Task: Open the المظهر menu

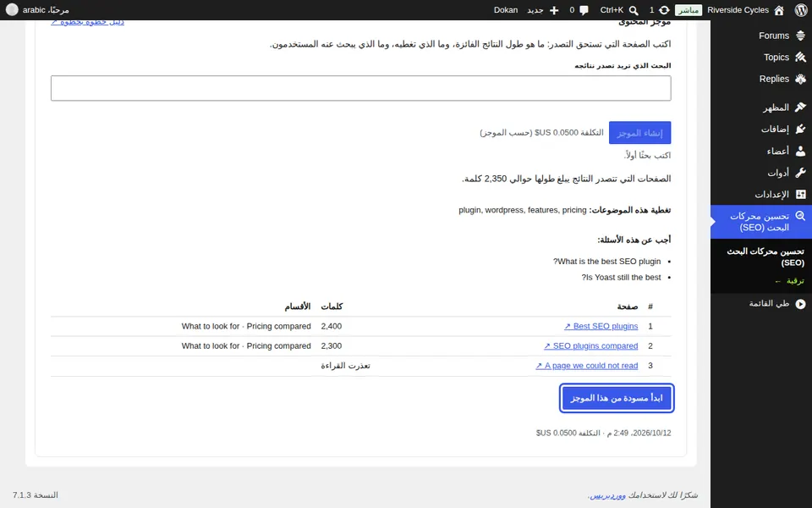Action: point(776,108)
